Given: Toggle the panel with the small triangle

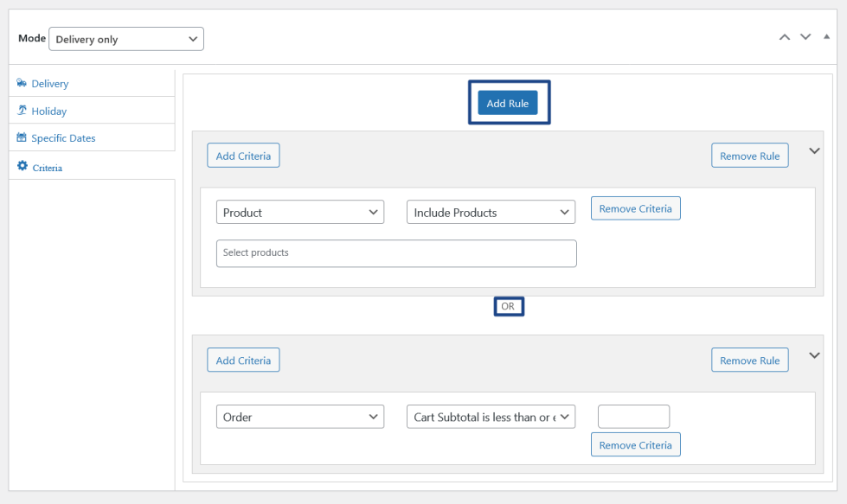Looking at the screenshot, I should [826, 37].
